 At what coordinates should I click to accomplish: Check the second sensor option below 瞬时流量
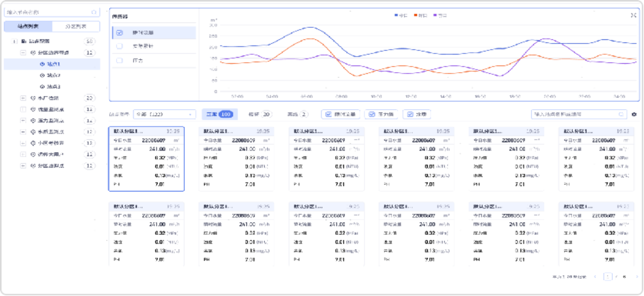coord(120,46)
